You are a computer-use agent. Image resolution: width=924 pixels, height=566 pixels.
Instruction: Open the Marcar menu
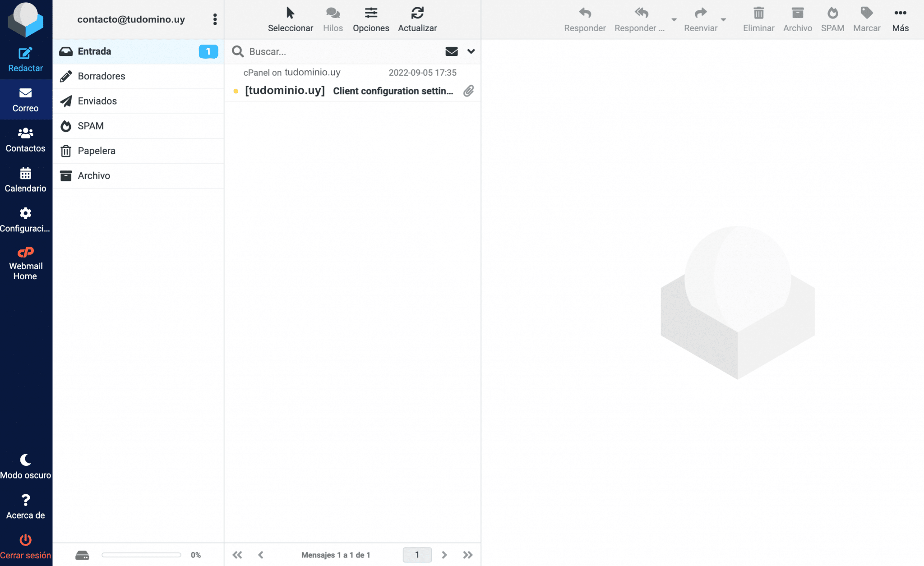(867, 13)
